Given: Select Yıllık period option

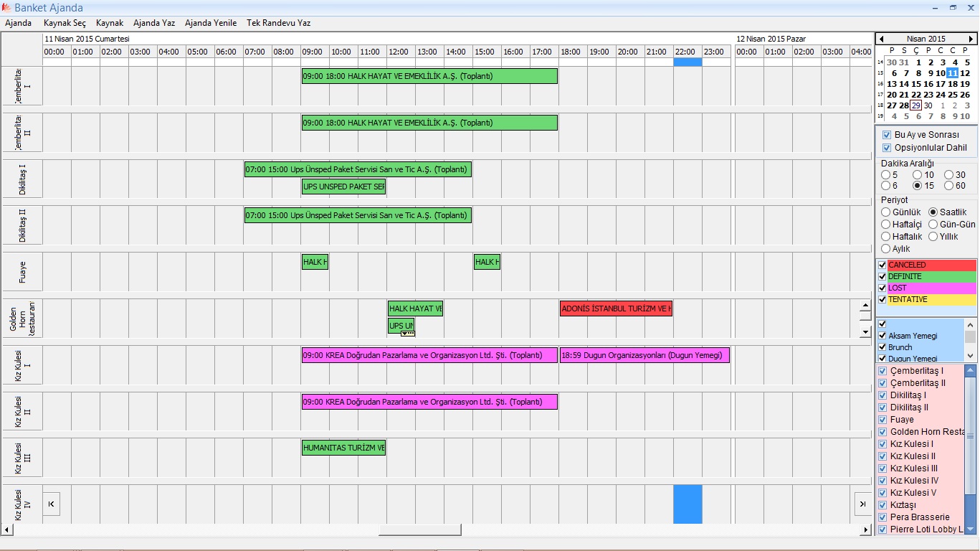Looking at the screenshot, I should [x=933, y=237].
